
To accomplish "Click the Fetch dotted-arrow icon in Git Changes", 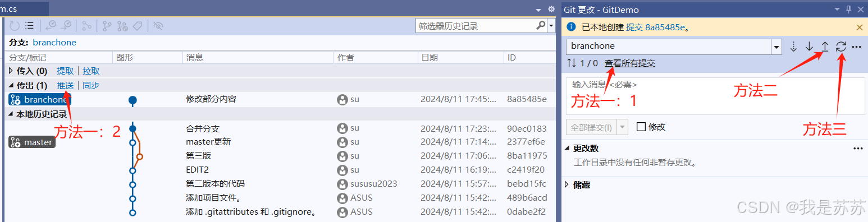I will [793, 47].
